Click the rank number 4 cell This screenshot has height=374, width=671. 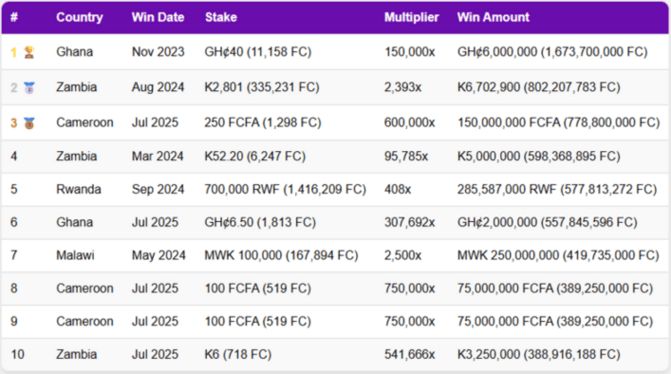click(x=14, y=156)
